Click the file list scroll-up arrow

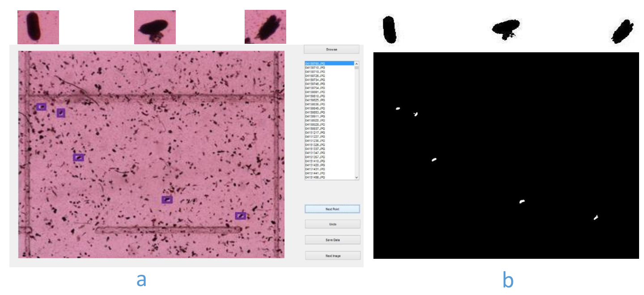pyautogui.click(x=356, y=64)
